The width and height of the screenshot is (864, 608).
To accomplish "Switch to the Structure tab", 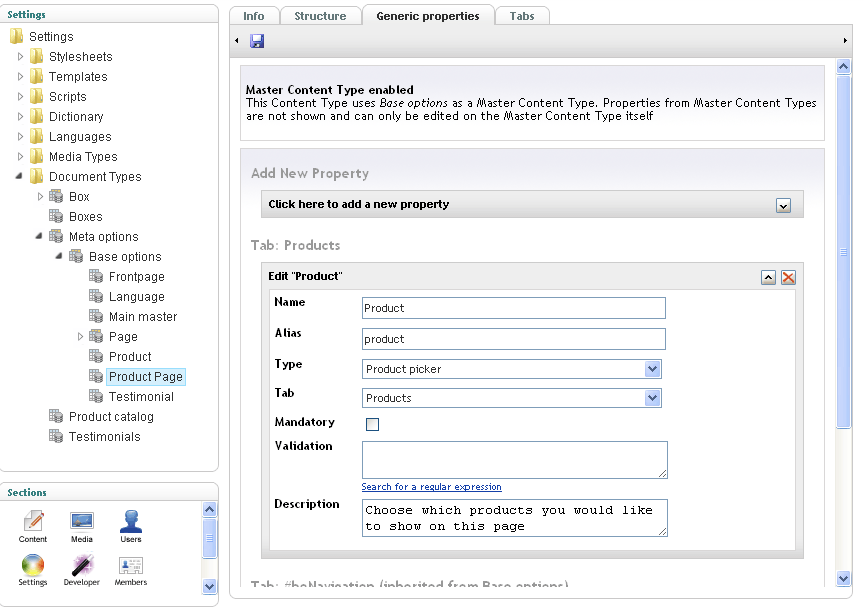I will (320, 16).
